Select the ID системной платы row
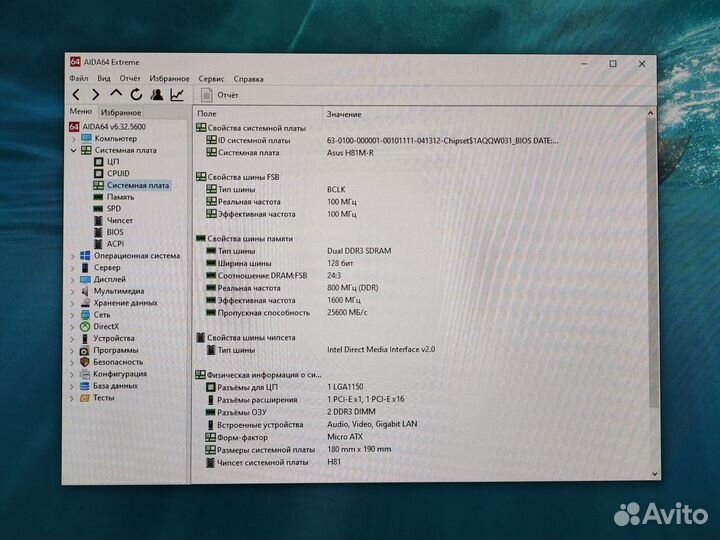The image size is (720, 540). tap(382, 141)
